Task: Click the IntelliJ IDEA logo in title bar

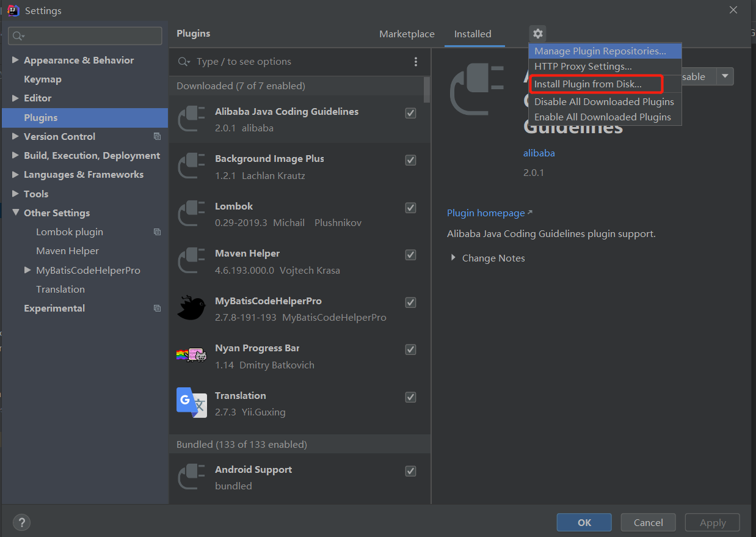Action: tap(12, 10)
